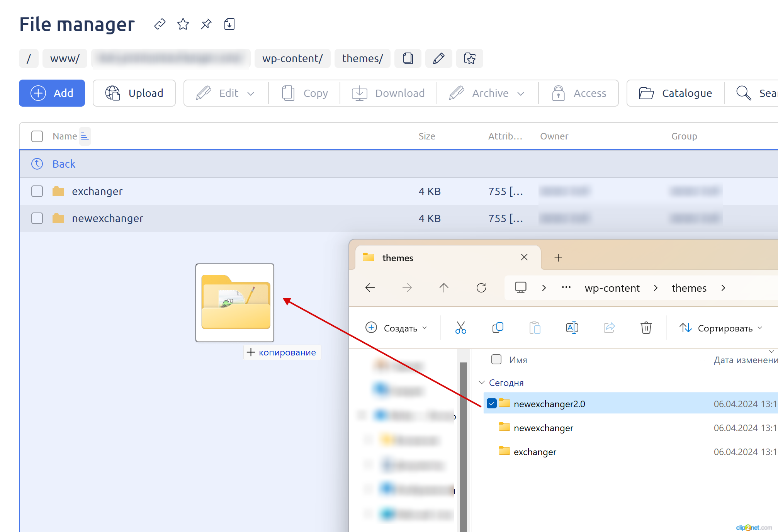The width and height of the screenshot is (778, 532).
Task: Click the trash delete icon in Explorer
Action: pos(646,328)
